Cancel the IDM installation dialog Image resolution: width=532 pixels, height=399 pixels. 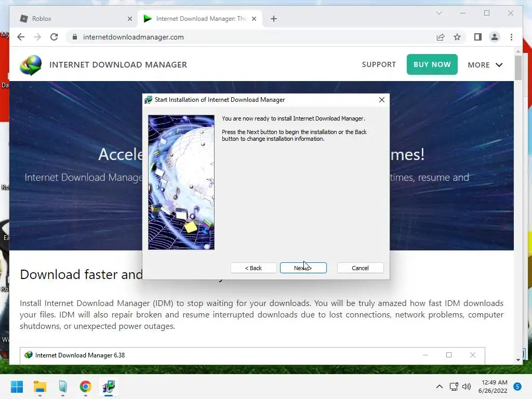click(360, 268)
